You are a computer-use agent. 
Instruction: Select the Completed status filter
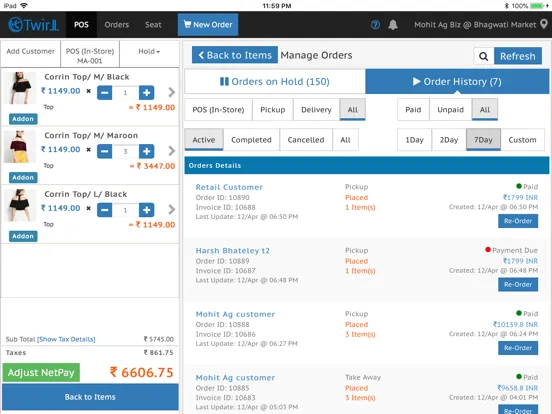point(251,140)
